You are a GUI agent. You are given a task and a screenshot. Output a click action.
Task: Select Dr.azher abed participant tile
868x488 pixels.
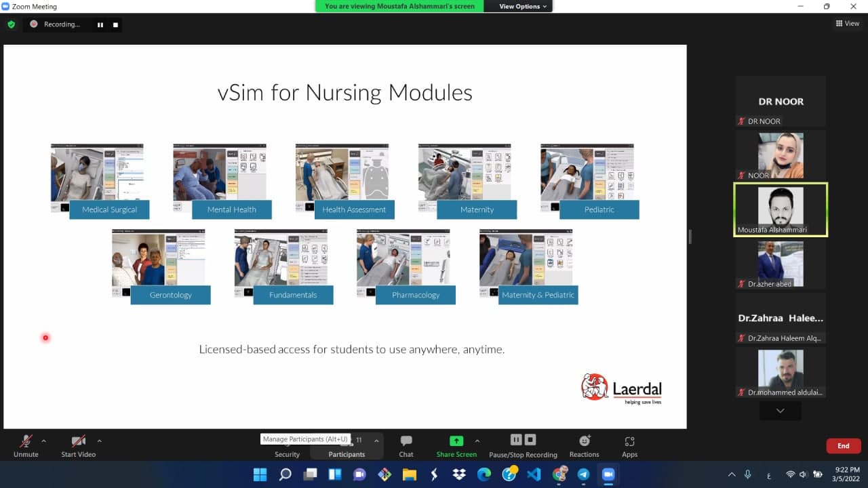781,264
